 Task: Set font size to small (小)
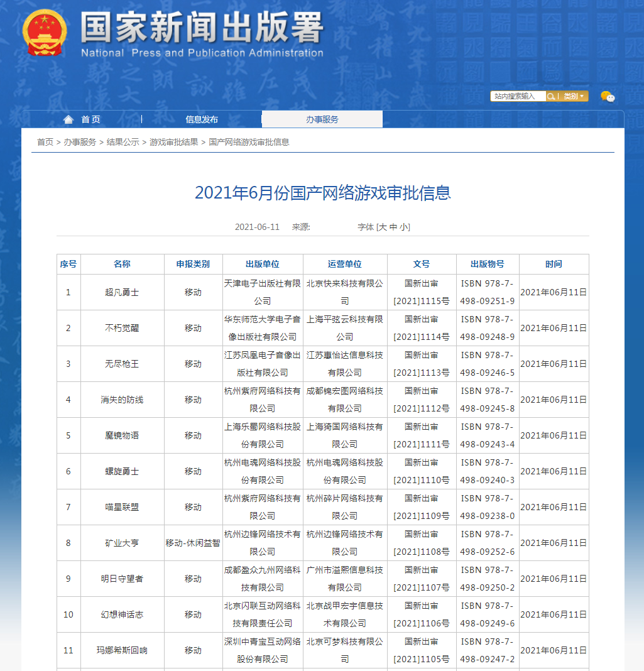[x=403, y=227]
